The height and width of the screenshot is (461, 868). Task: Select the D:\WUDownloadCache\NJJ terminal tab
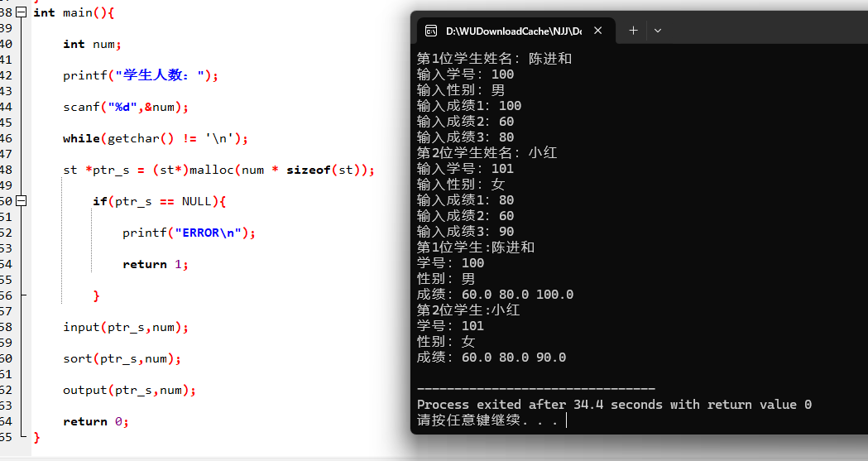[x=514, y=31]
